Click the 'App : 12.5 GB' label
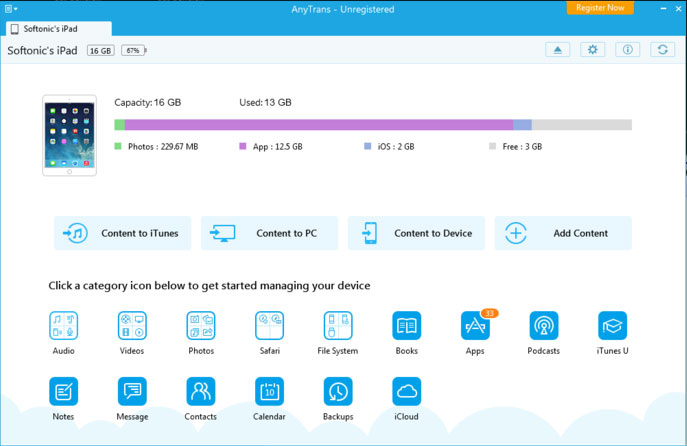The width and height of the screenshot is (687, 446). click(x=277, y=147)
